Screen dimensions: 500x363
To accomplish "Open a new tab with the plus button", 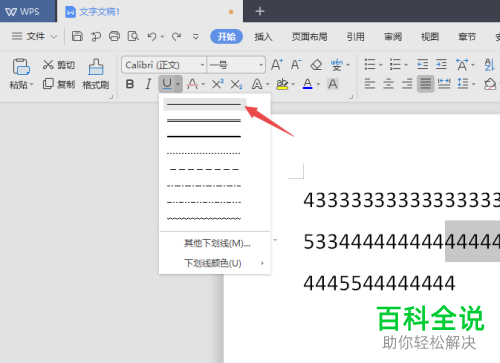I will (x=260, y=11).
